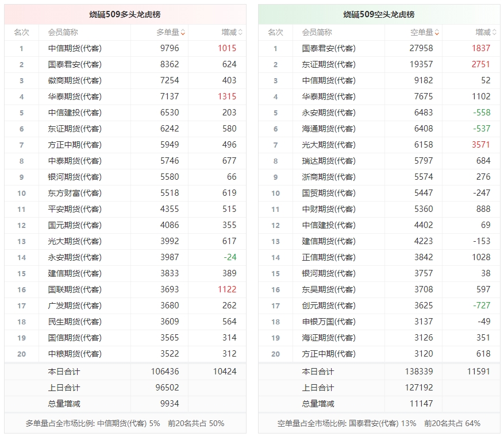Select 建信期货(代客) in short table
Viewport: 504px width, 437px height.
379,241
